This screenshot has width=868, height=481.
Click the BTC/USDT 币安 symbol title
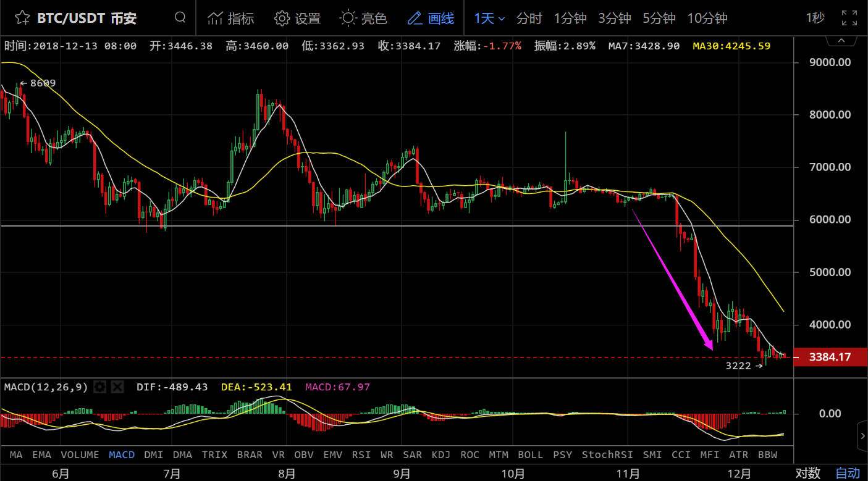(87, 18)
